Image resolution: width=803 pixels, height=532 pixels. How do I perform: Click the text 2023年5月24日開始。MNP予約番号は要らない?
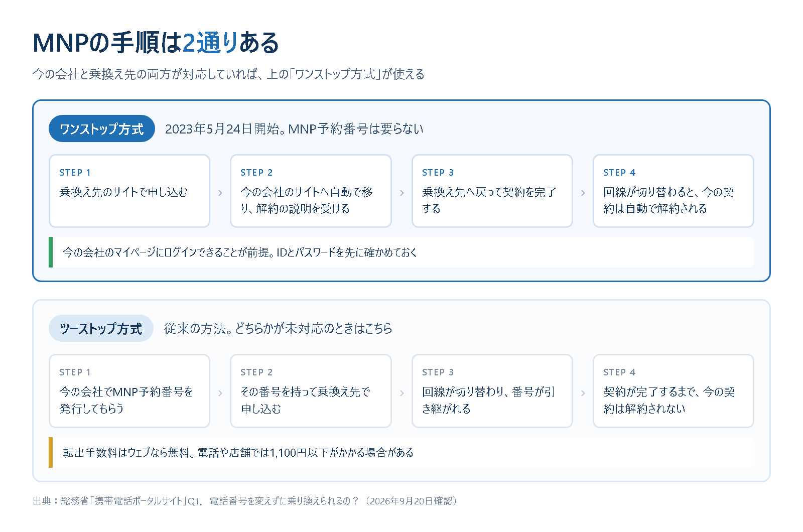pyautogui.click(x=294, y=129)
